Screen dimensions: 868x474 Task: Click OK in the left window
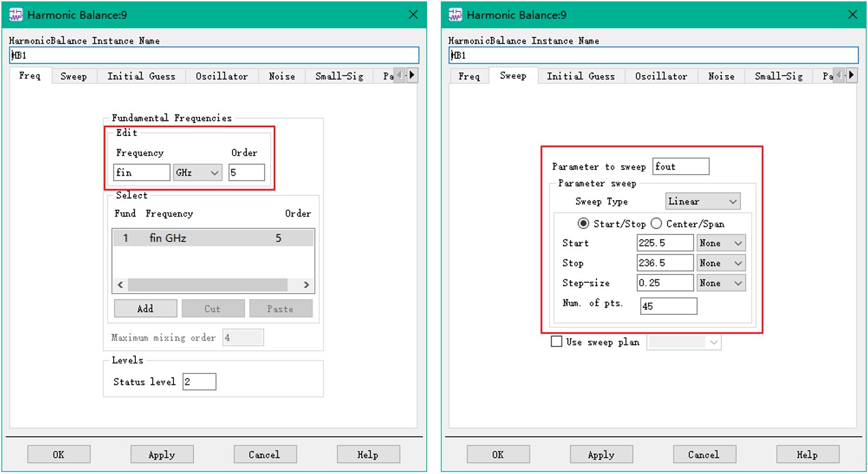pos(59,454)
